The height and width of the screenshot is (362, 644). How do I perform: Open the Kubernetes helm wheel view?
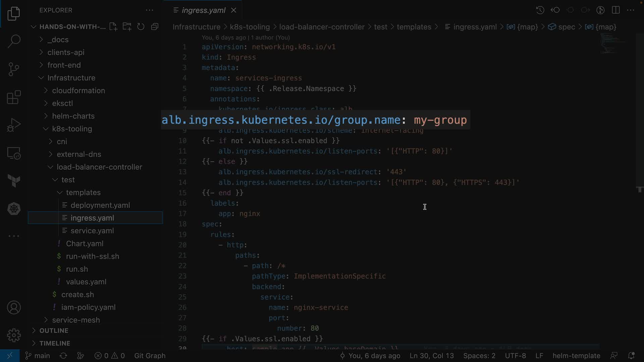pyautogui.click(x=14, y=209)
